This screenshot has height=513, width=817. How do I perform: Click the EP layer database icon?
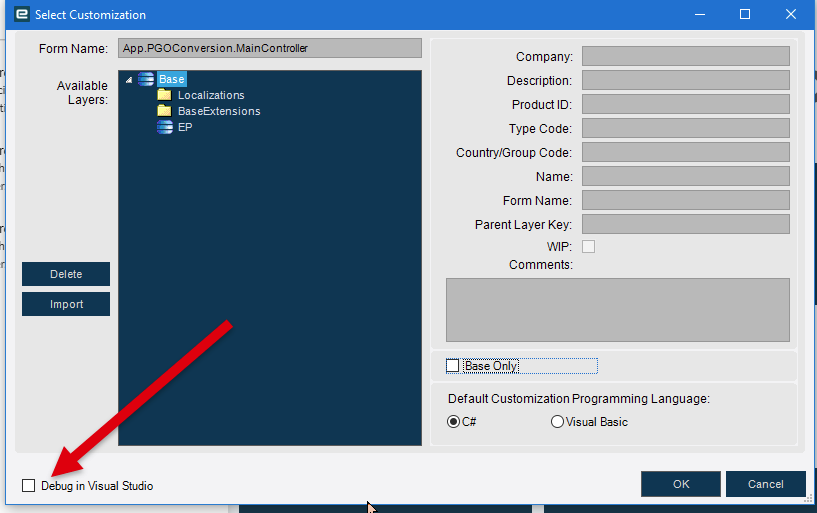165,127
